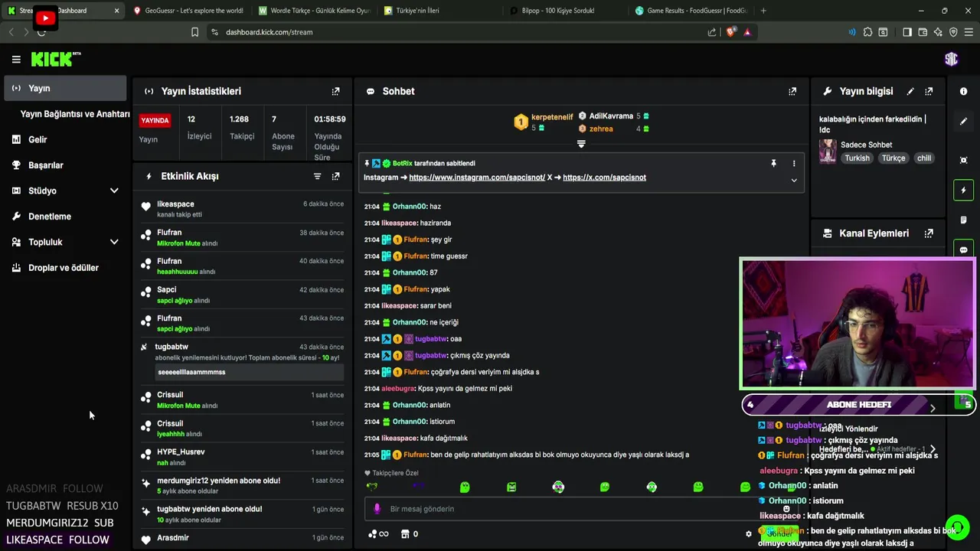The height and width of the screenshot is (551, 980).
Task: Expand the Stüdyo sidebar menu
Action: 114,191
